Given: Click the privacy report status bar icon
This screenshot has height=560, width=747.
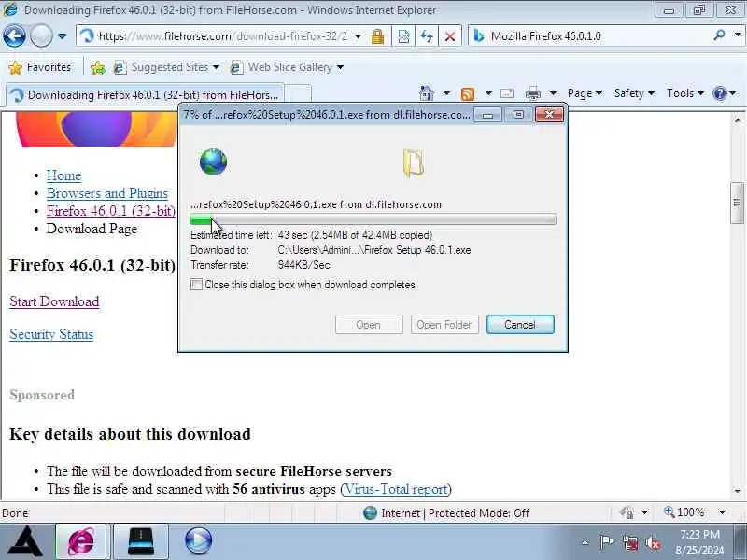Looking at the screenshot, I should point(627,512).
